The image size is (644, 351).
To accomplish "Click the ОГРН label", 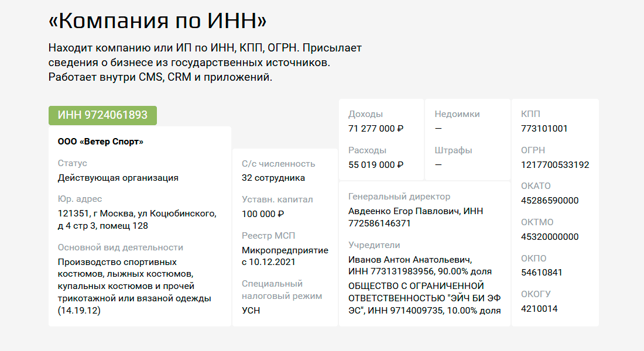I will (533, 150).
